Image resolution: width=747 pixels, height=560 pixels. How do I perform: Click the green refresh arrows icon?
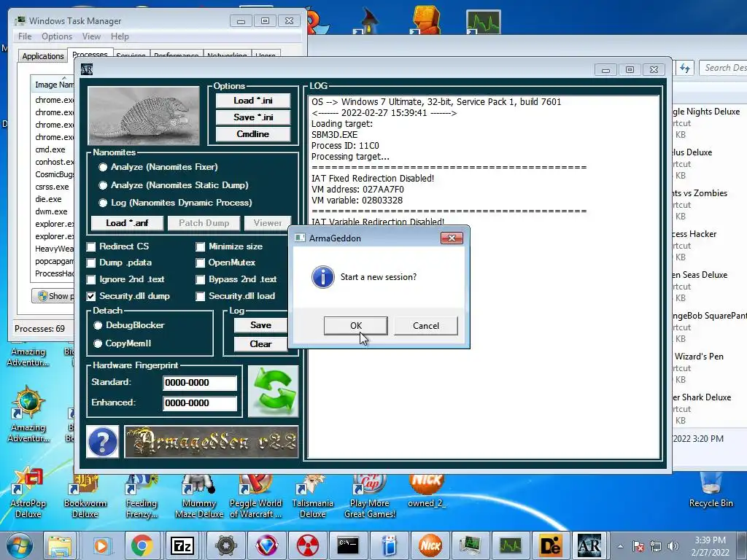pyautogui.click(x=273, y=392)
